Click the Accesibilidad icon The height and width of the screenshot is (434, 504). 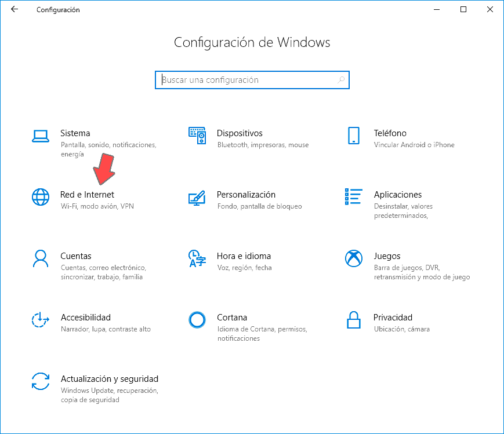click(40, 320)
